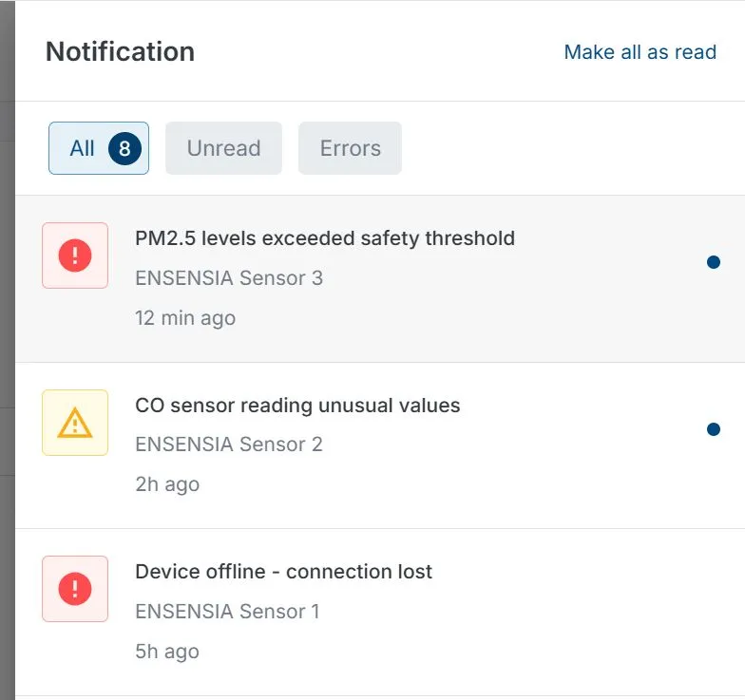Click the ENSENSIA Sensor 2 label

pos(229,445)
